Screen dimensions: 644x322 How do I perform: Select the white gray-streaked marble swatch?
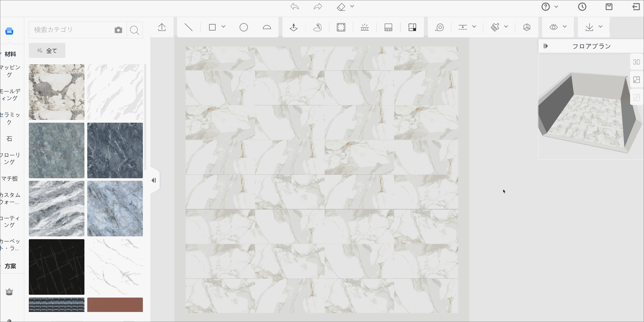[x=115, y=92]
